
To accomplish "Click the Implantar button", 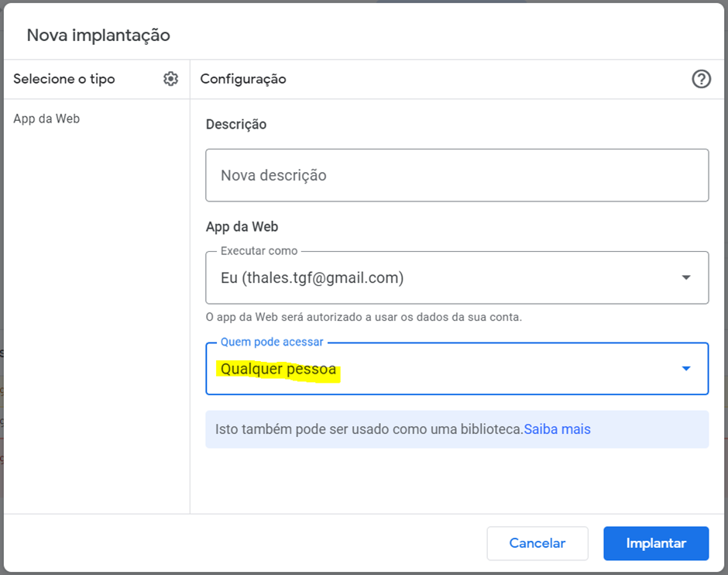I will click(656, 543).
